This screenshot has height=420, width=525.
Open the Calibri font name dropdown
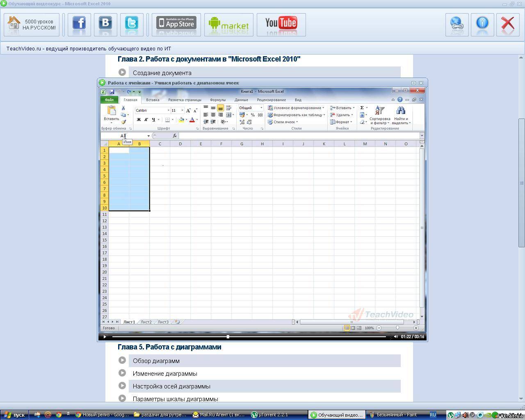[168, 110]
